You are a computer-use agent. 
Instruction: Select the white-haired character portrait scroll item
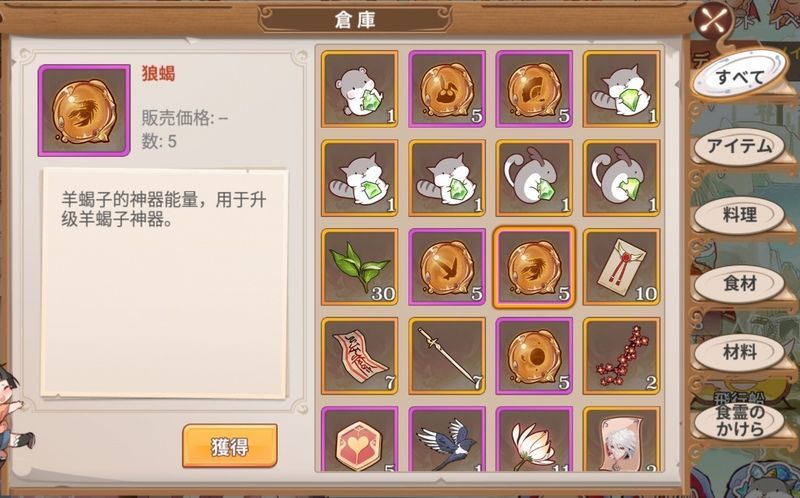click(x=621, y=439)
